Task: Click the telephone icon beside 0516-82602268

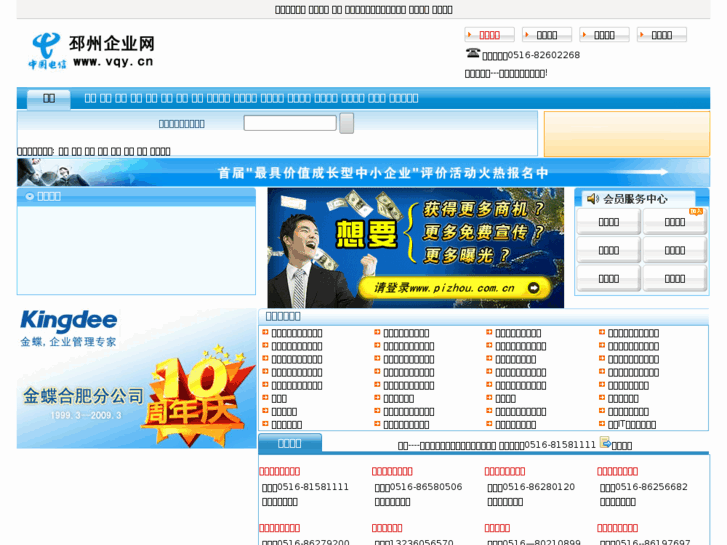Action: (x=472, y=53)
